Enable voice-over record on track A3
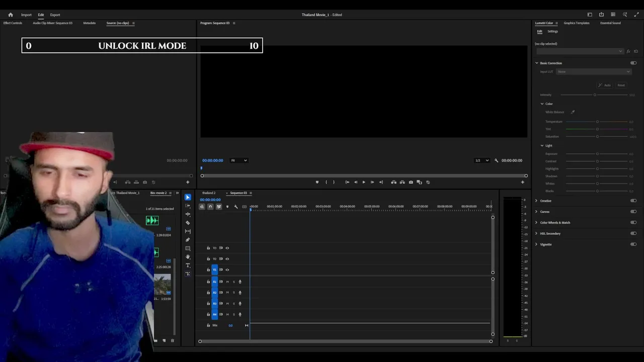The height and width of the screenshot is (362, 644). tap(240, 304)
